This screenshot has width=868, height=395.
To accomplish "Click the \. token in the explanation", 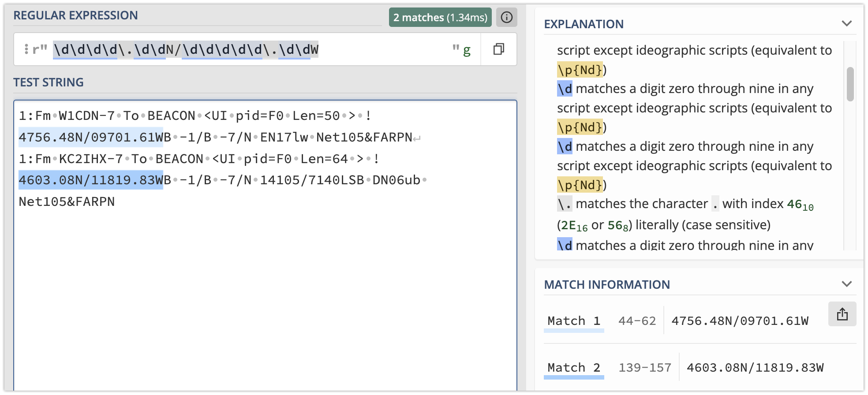I will 564,204.
